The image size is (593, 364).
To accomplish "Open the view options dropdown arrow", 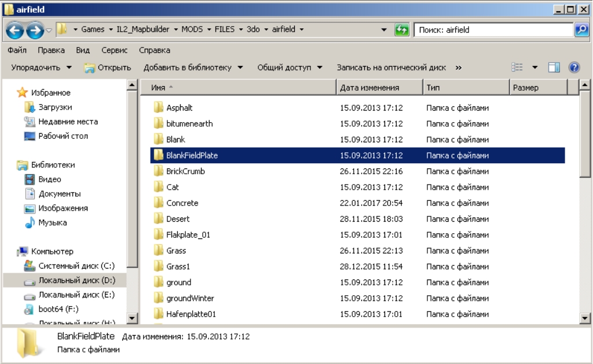I will pyautogui.click(x=535, y=67).
